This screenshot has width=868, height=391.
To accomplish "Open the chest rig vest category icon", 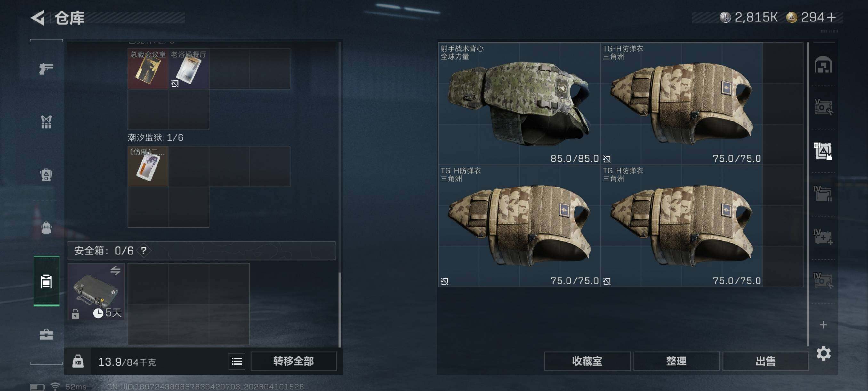I will point(46,122).
